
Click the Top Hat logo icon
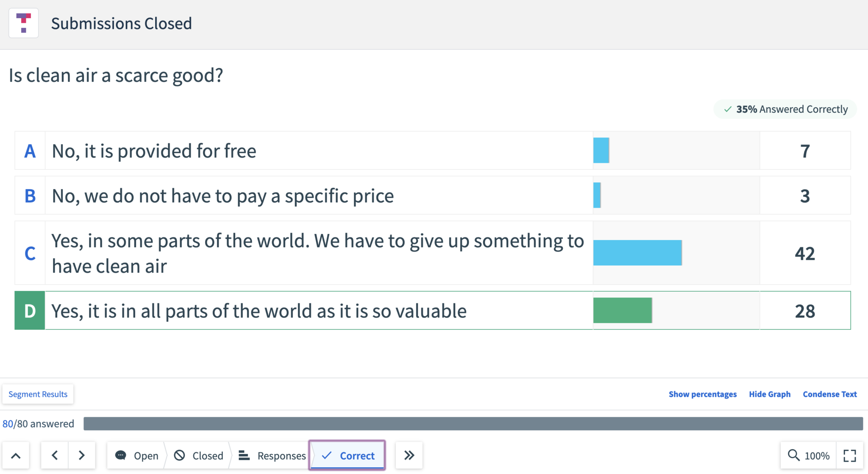pyautogui.click(x=24, y=23)
